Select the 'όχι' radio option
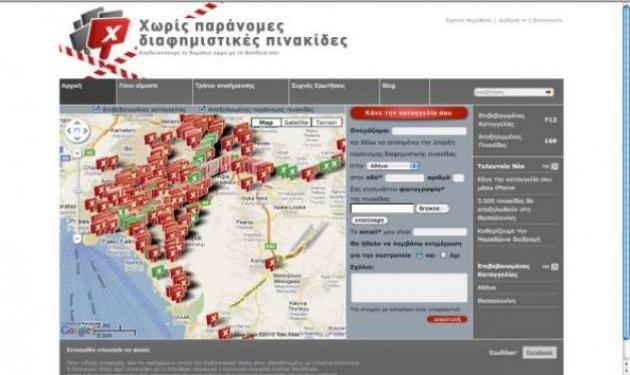Viewport: 630px width, 375px height. pos(443,255)
